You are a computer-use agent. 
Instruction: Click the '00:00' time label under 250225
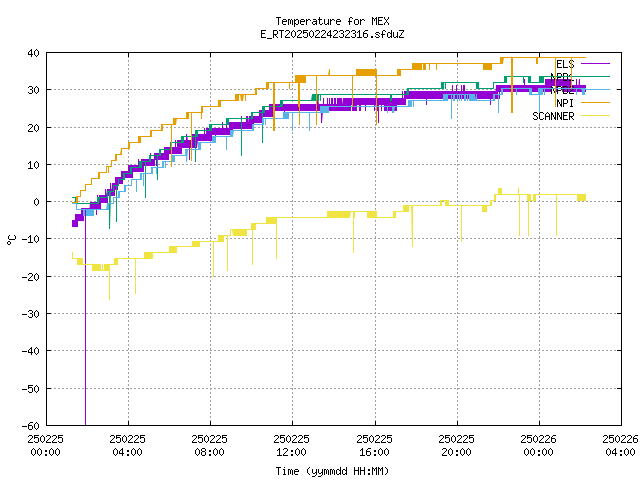[x=45, y=452]
